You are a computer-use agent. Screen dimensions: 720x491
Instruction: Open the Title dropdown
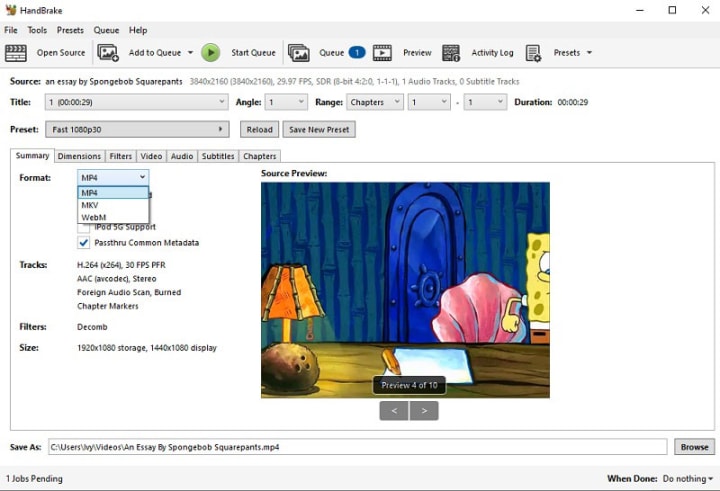[136, 102]
